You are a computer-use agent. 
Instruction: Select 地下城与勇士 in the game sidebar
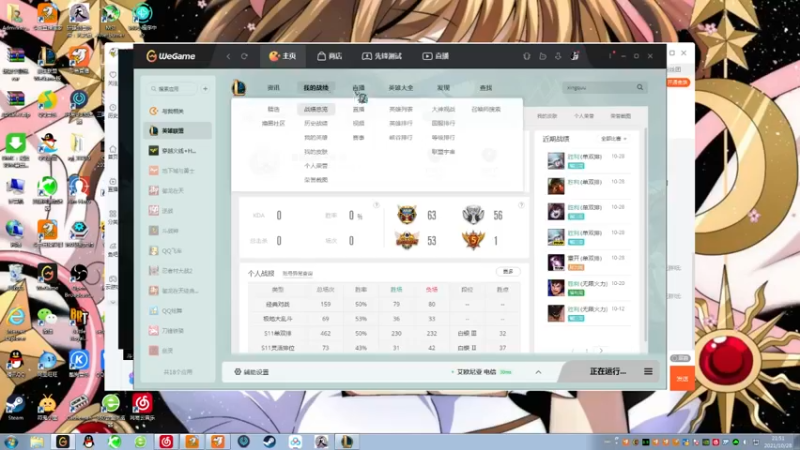coord(178,171)
